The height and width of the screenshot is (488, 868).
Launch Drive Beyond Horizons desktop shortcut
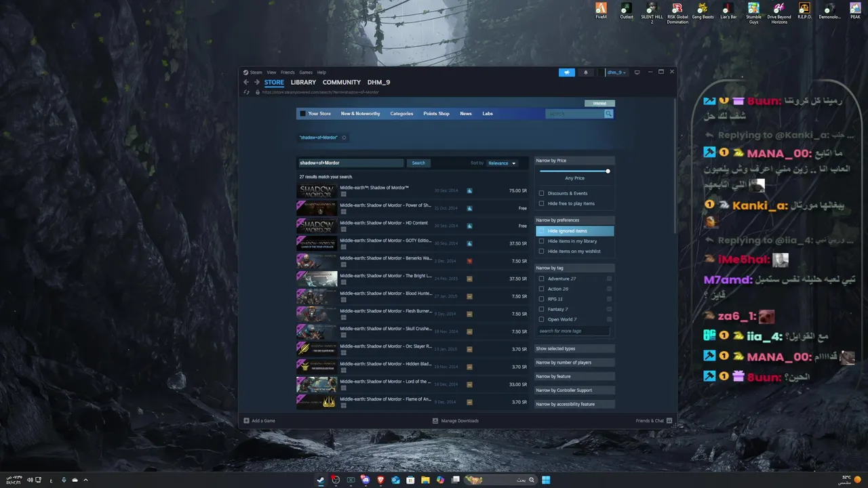tap(779, 13)
